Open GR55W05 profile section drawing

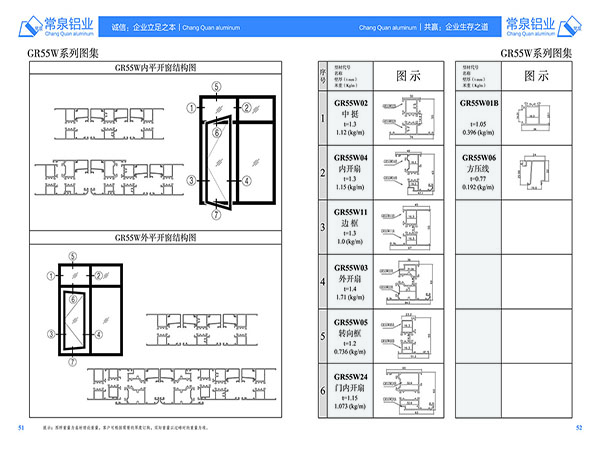tap(407, 336)
